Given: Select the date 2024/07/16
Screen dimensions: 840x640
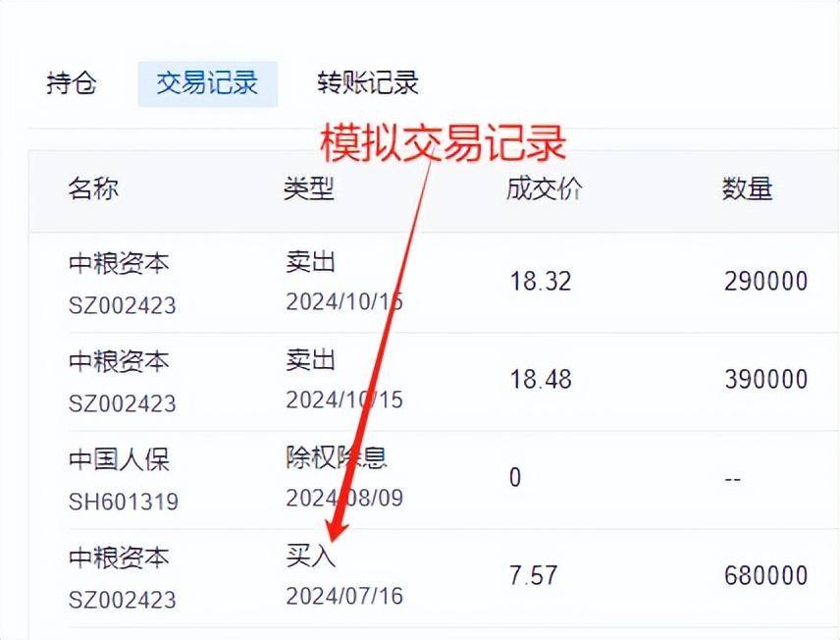Looking at the screenshot, I should pos(344,596).
